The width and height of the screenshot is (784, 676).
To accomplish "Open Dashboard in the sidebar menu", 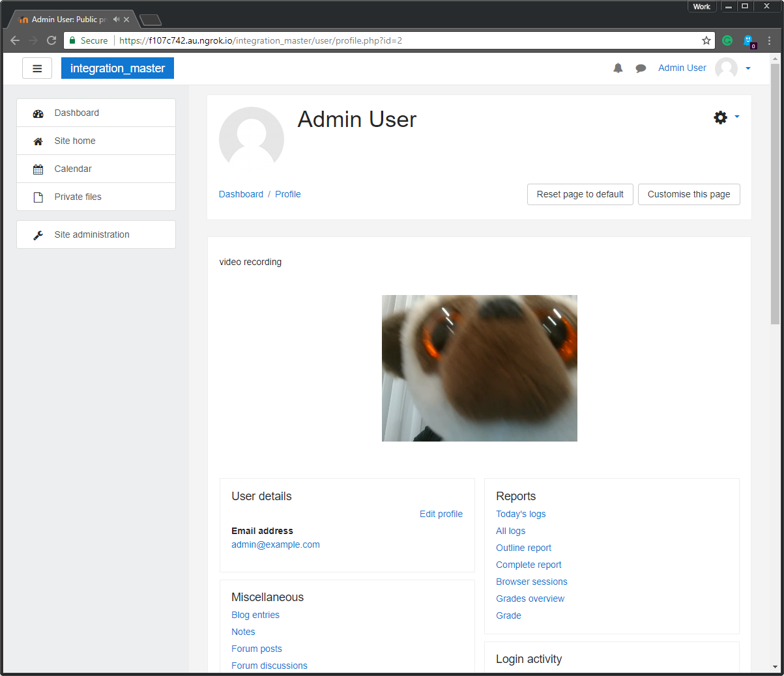I will pos(96,113).
